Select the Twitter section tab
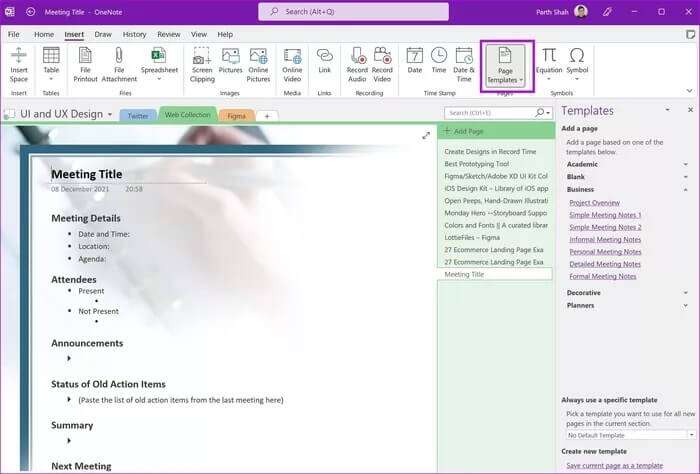 138,116
